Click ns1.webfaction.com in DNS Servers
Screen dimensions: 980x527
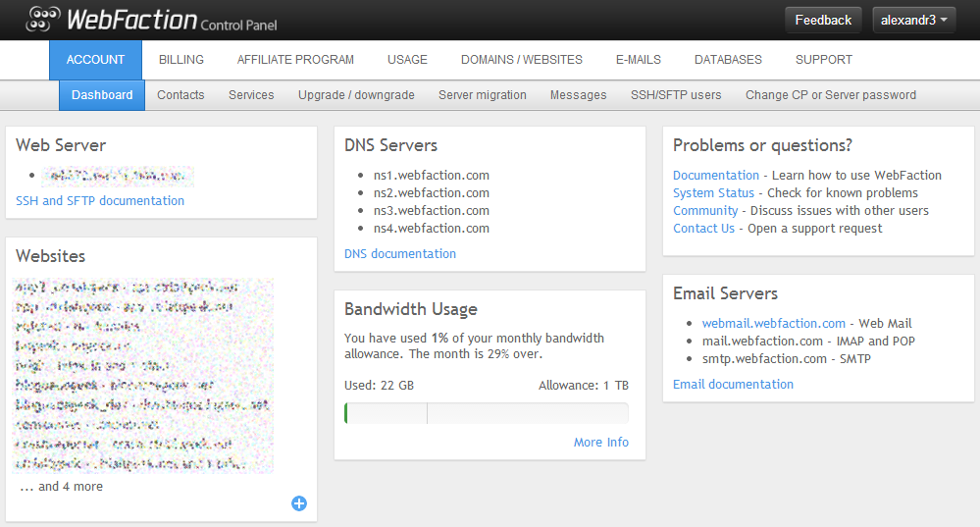tap(432, 175)
